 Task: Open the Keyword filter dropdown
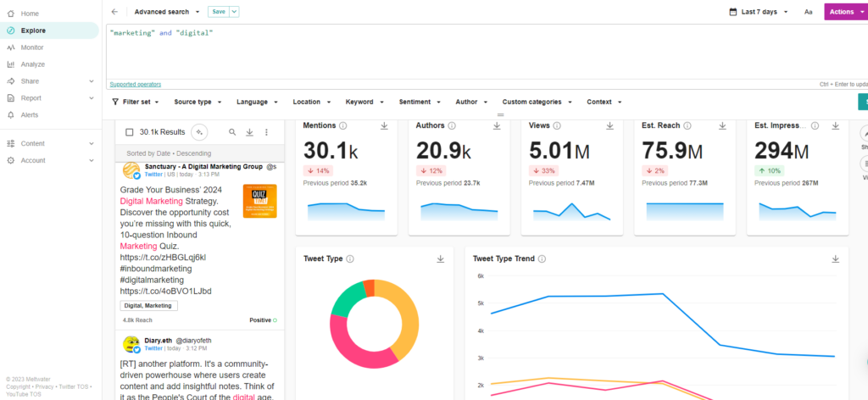[364, 102]
